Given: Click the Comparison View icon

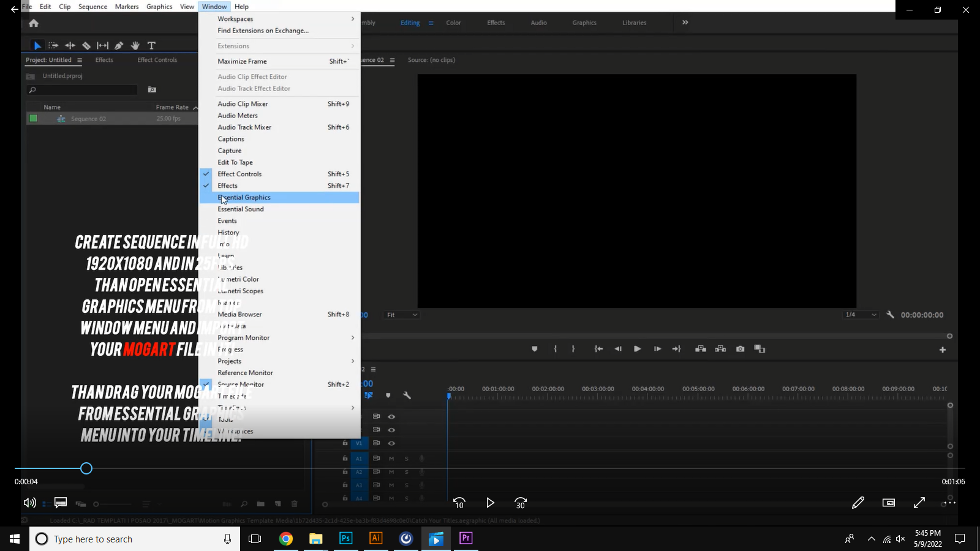Looking at the screenshot, I should point(759,349).
